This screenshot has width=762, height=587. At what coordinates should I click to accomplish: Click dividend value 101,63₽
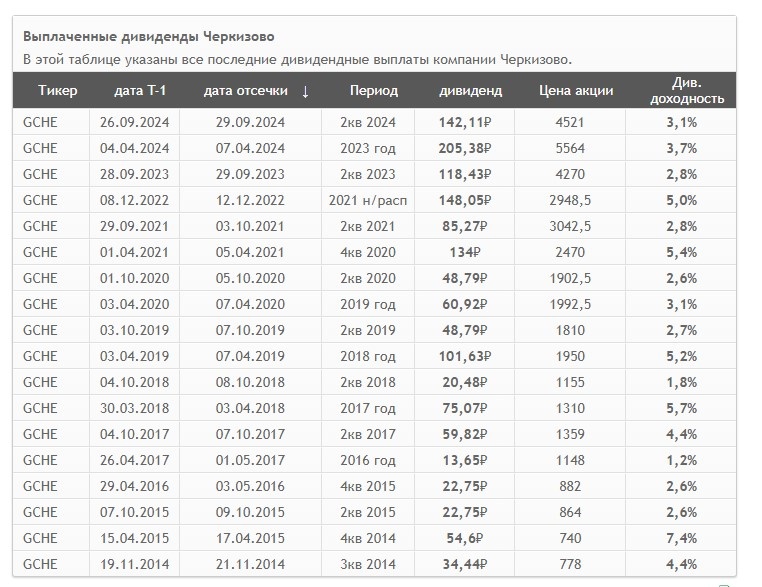(x=465, y=356)
